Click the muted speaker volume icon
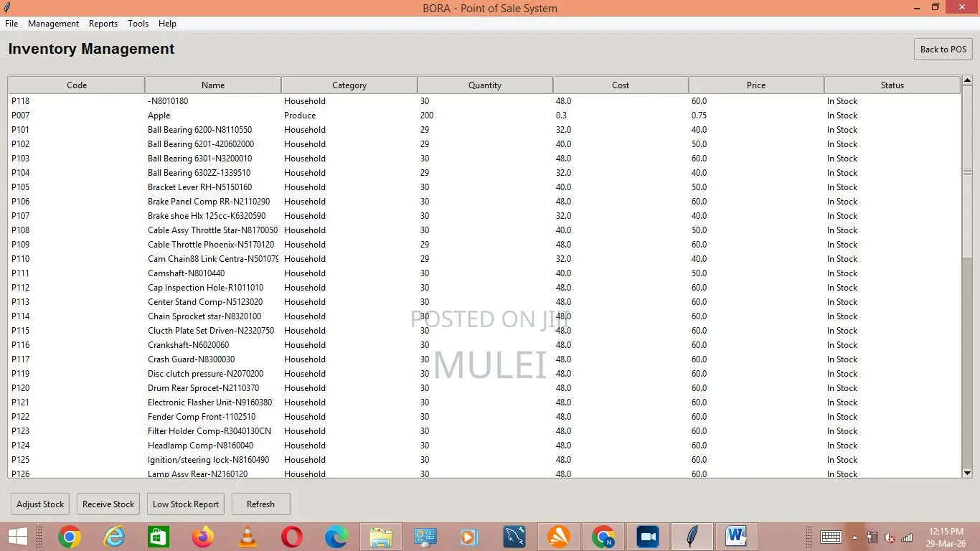The image size is (980, 551). 890,537
